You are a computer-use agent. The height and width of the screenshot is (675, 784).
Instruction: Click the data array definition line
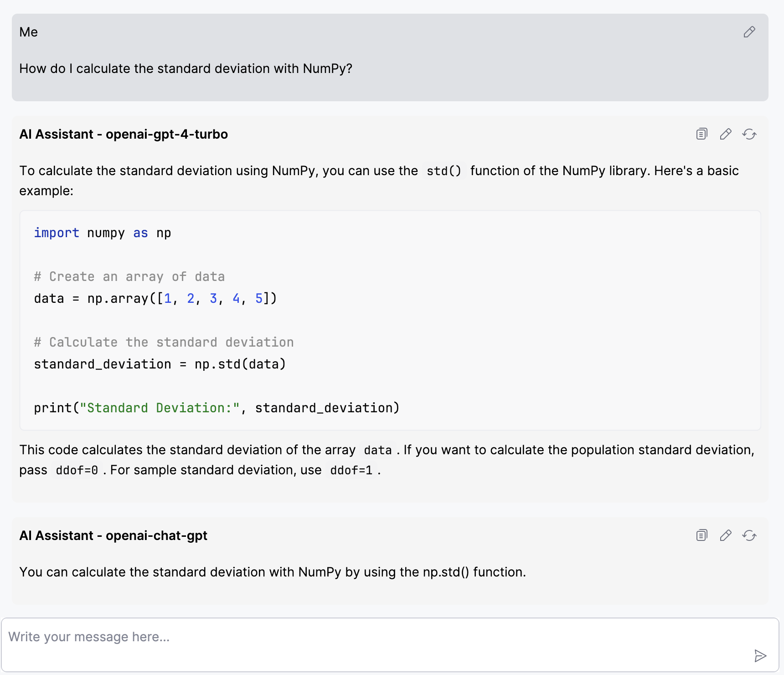(155, 299)
